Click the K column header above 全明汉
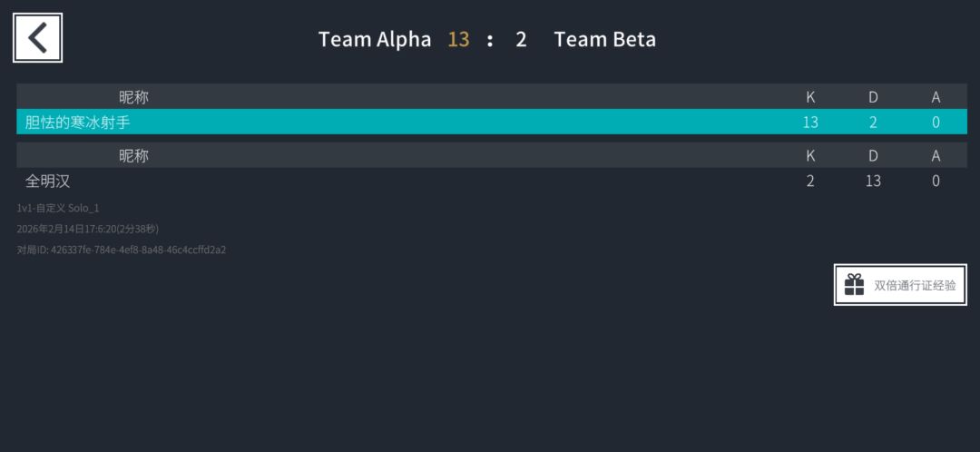Image resolution: width=980 pixels, height=452 pixels. tap(810, 155)
